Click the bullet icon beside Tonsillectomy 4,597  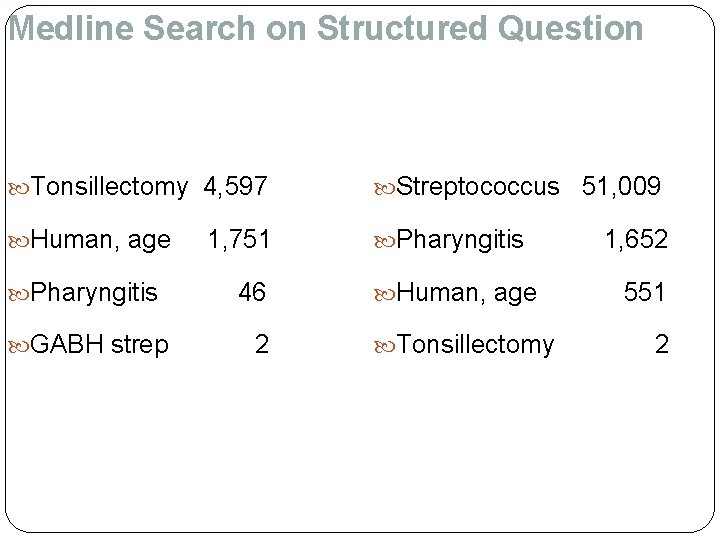pos(20,186)
